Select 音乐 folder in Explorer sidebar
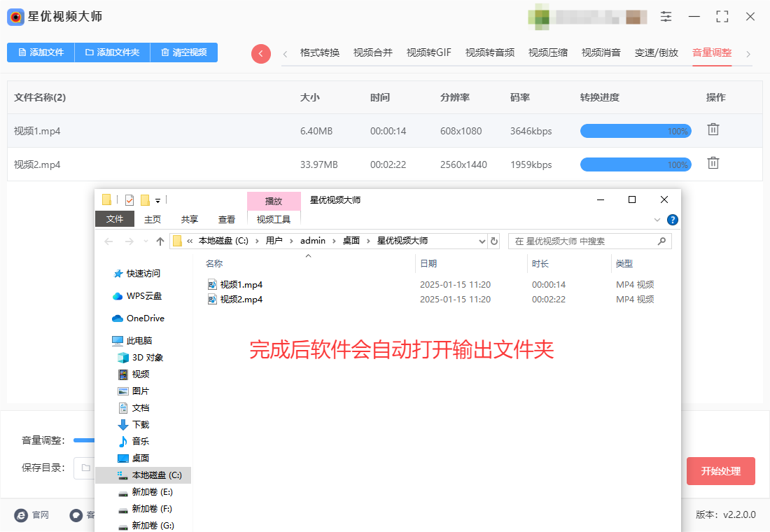 [x=134, y=441]
